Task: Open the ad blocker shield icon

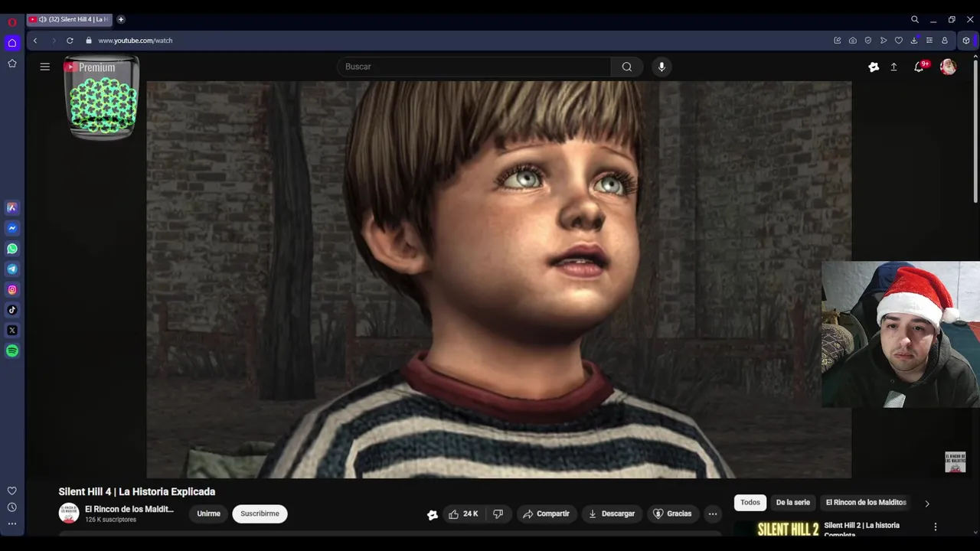Action: (868, 41)
